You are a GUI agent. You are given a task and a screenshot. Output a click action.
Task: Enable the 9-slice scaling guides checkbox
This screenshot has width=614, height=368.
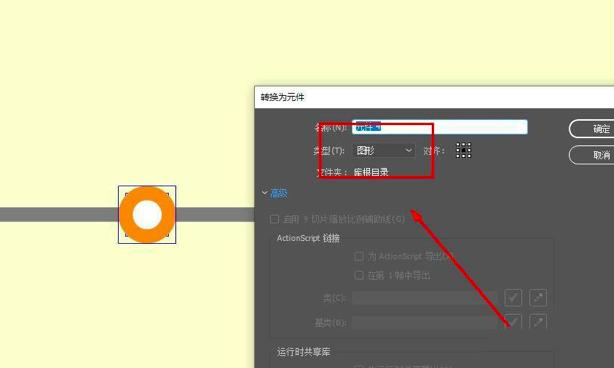[x=274, y=219]
